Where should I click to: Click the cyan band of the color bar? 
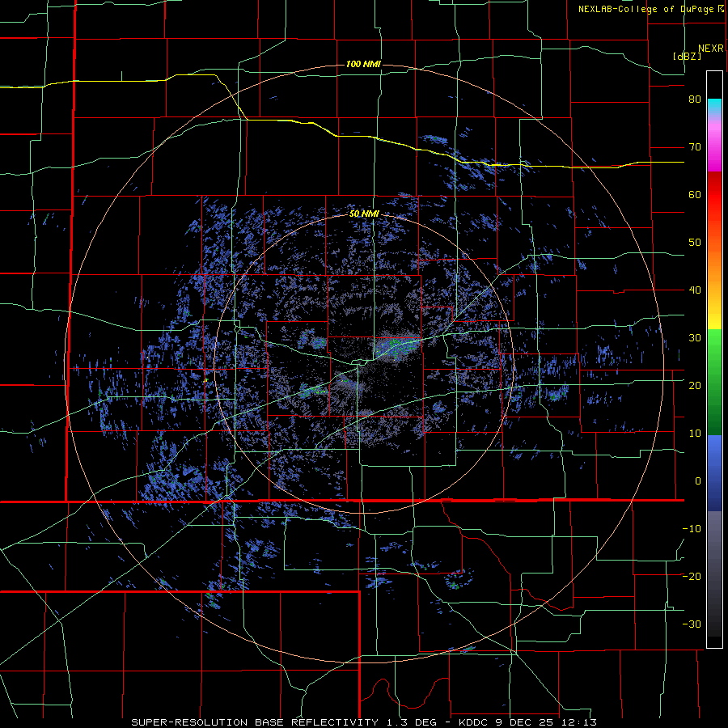pos(714,107)
